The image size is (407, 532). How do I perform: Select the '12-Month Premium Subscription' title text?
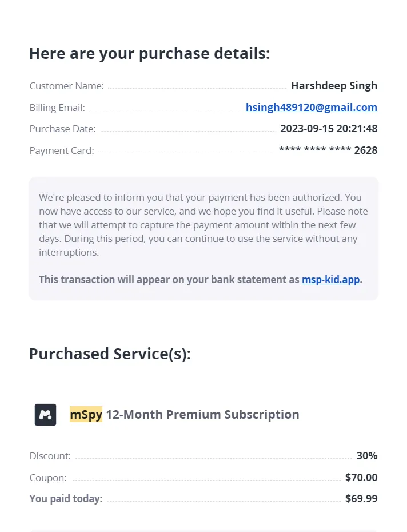pyautogui.click(x=202, y=414)
